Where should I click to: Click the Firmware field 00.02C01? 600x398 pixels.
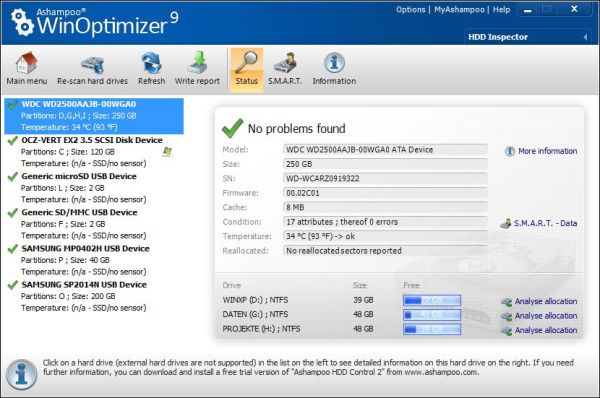385,193
